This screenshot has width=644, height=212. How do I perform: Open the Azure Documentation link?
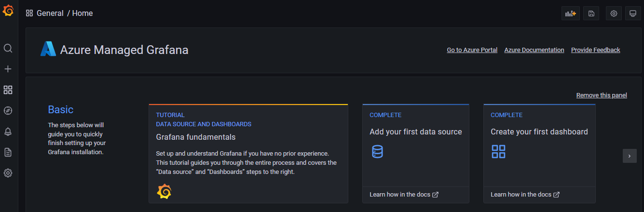(x=534, y=50)
